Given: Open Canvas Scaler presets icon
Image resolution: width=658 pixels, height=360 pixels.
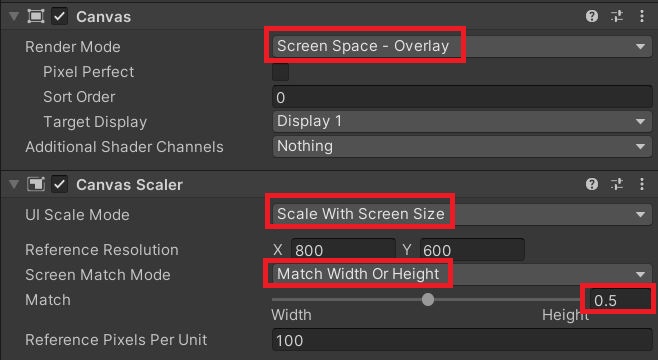Looking at the screenshot, I should [x=617, y=184].
